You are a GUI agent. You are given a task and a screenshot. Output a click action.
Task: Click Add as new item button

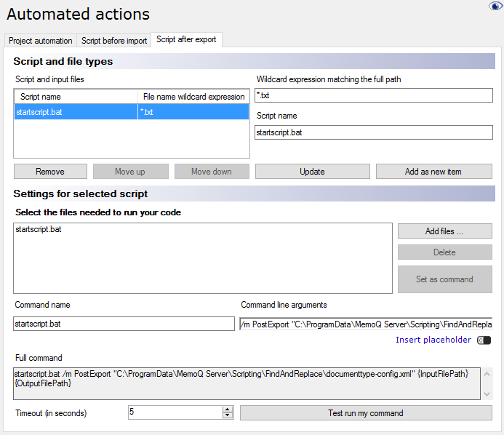[433, 172]
